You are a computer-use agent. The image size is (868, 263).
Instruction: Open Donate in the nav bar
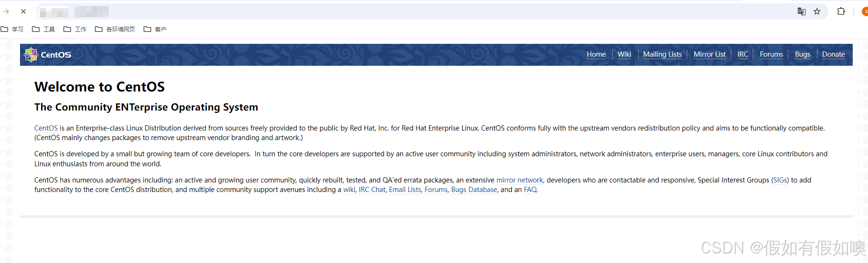click(x=834, y=54)
